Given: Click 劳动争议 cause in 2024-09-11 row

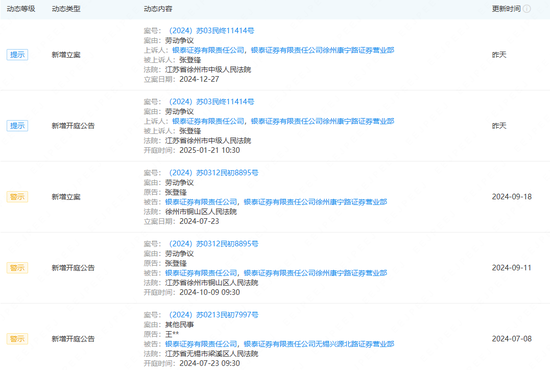Looking at the screenshot, I should [180, 254].
